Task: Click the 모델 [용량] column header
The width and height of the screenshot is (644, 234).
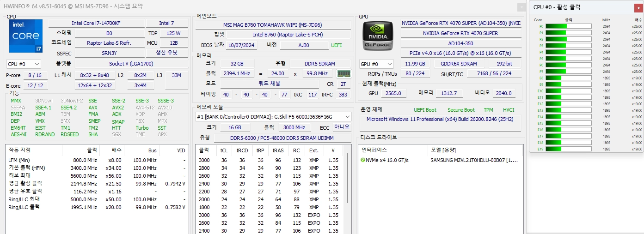Action: [475, 150]
